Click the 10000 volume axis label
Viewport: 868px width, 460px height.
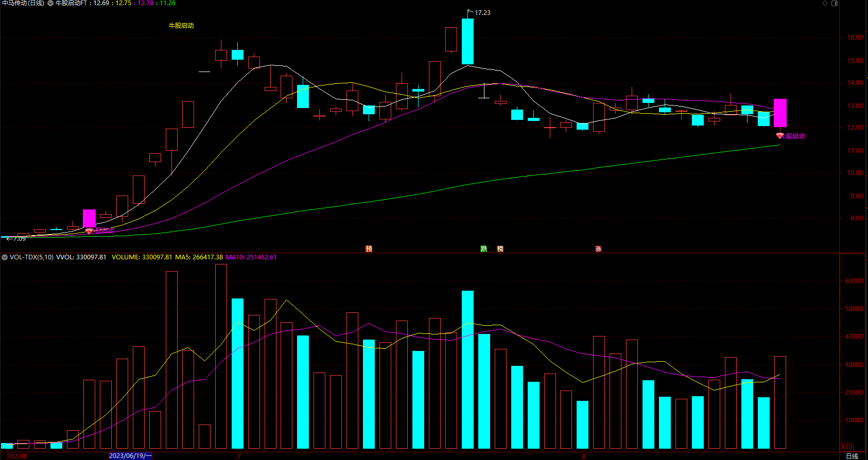pyautogui.click(x=854, y=420)
